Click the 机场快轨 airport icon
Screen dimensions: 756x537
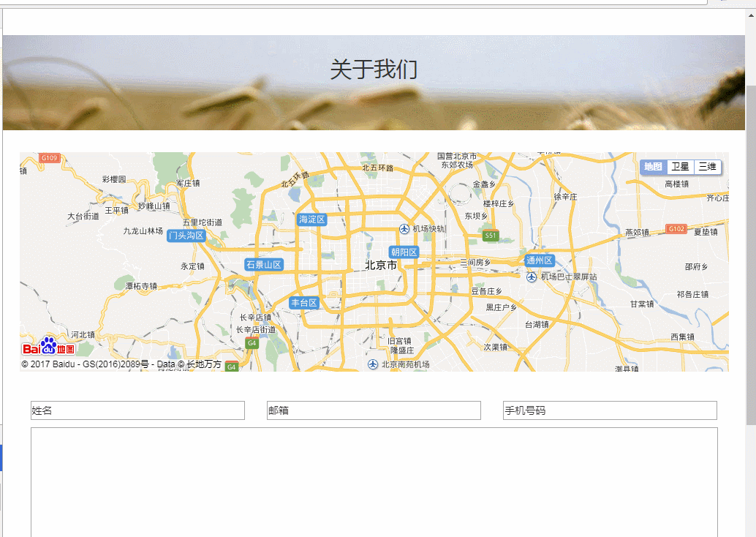click(x=404, y=229)
